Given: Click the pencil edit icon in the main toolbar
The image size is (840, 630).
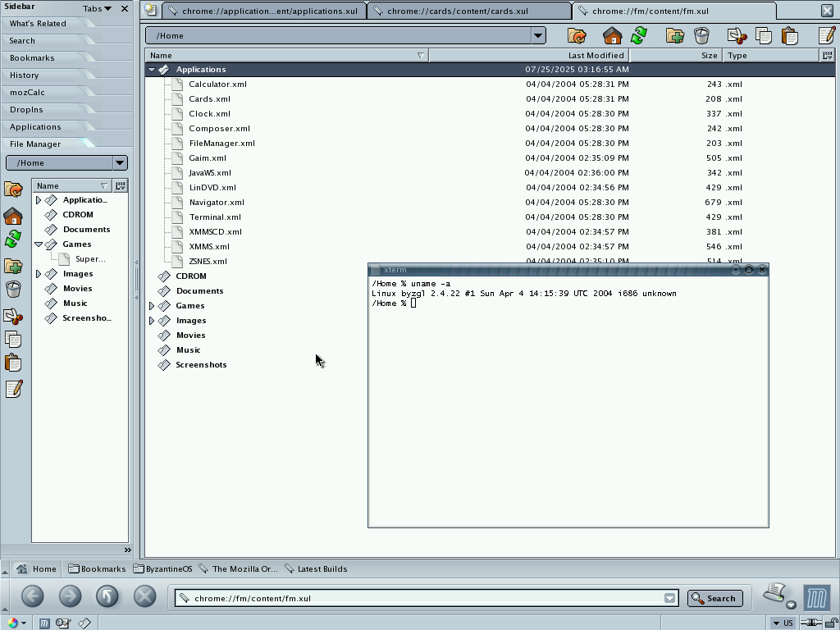Looking at the screenshot, I should click(x=827, y=36).
